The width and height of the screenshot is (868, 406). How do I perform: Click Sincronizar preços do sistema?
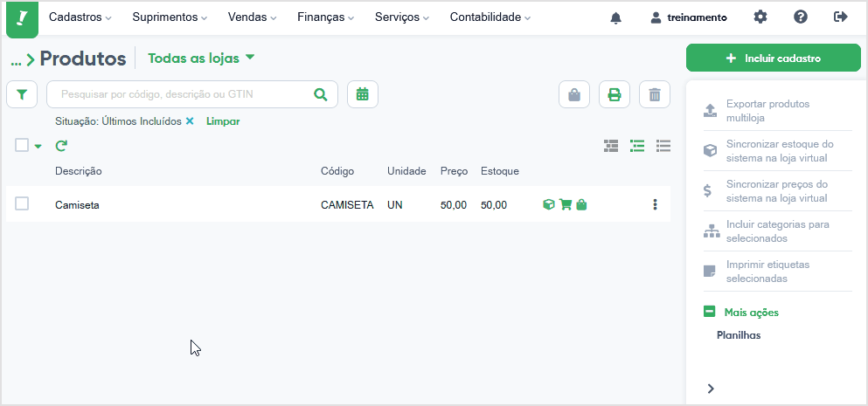pos(777,191)
